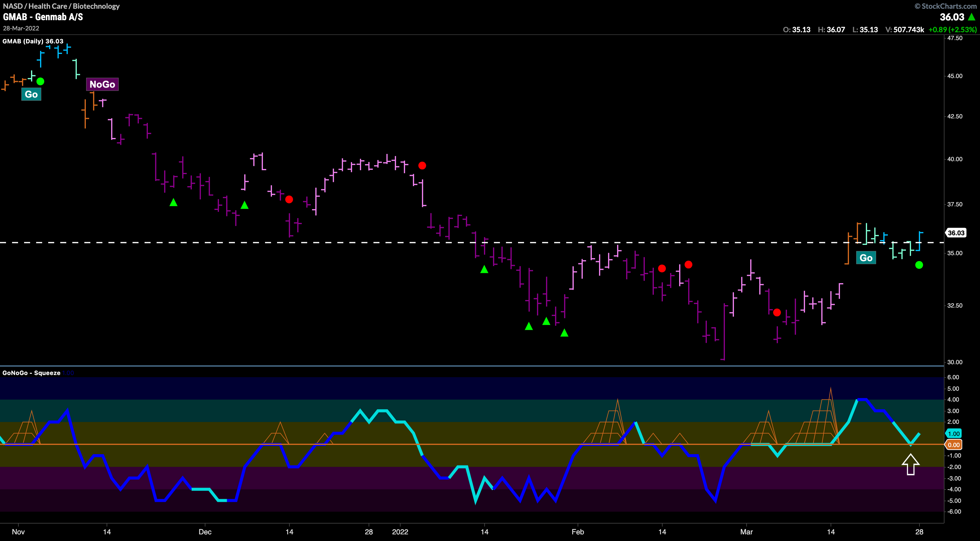Click the Feb label on the date axis
The width and height of the screenshot is (980, 541).
click(578, 532)
